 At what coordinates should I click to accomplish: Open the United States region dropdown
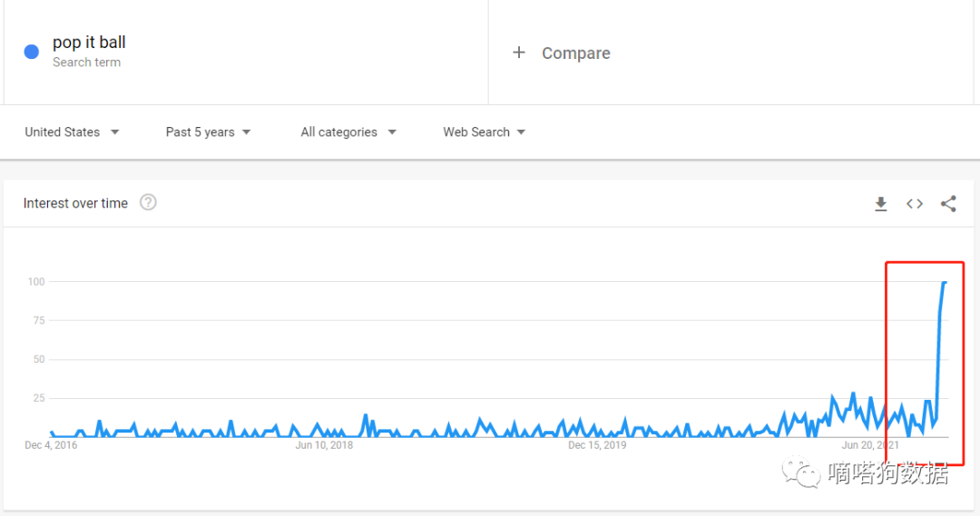72,132
